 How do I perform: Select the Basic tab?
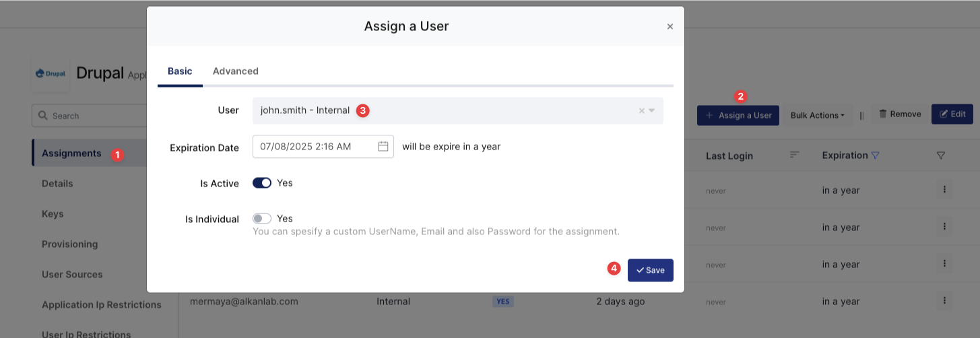point(180,71)
